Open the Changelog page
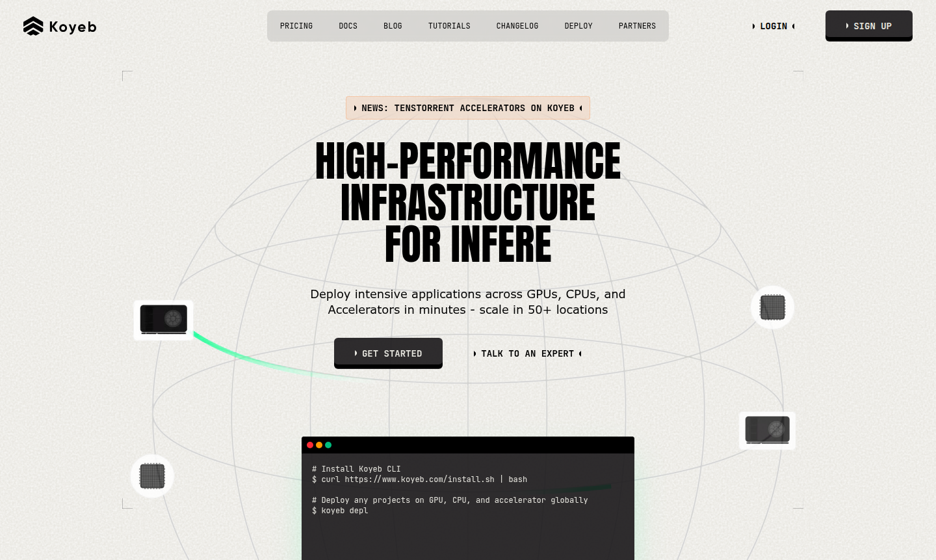The image size is (936, 560). (517, 26)
